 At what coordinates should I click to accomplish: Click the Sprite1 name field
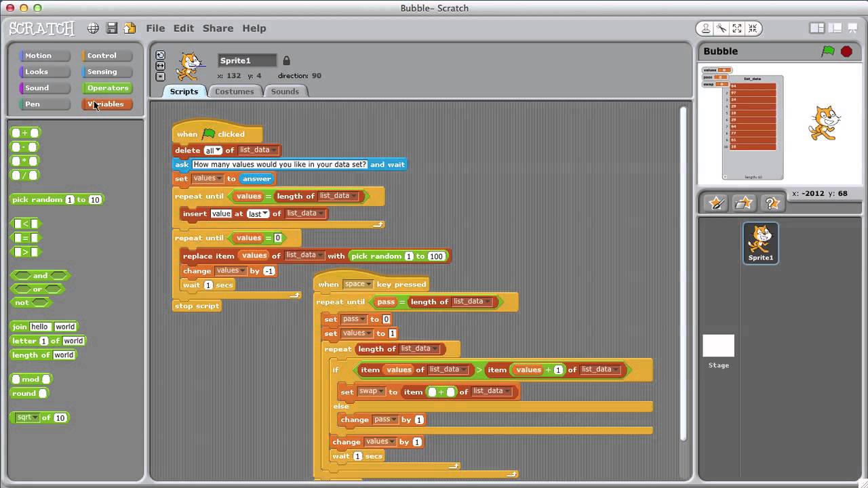click(248, 60)
